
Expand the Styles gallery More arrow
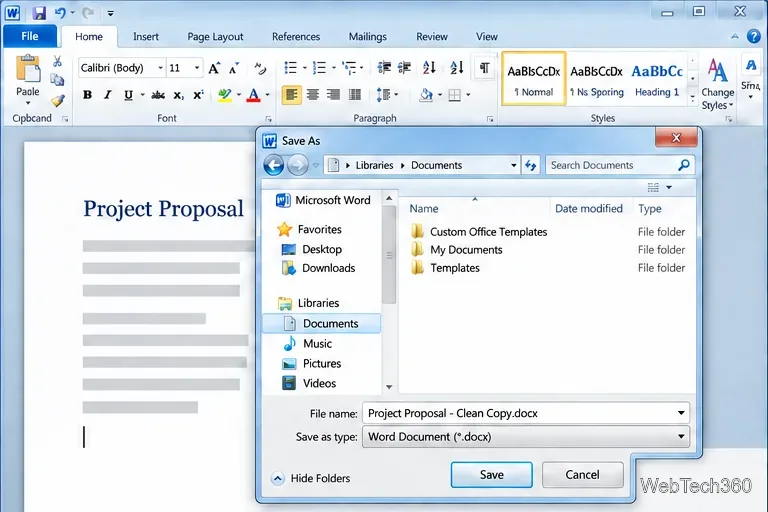pyautogui.click(x=693, y=98)
